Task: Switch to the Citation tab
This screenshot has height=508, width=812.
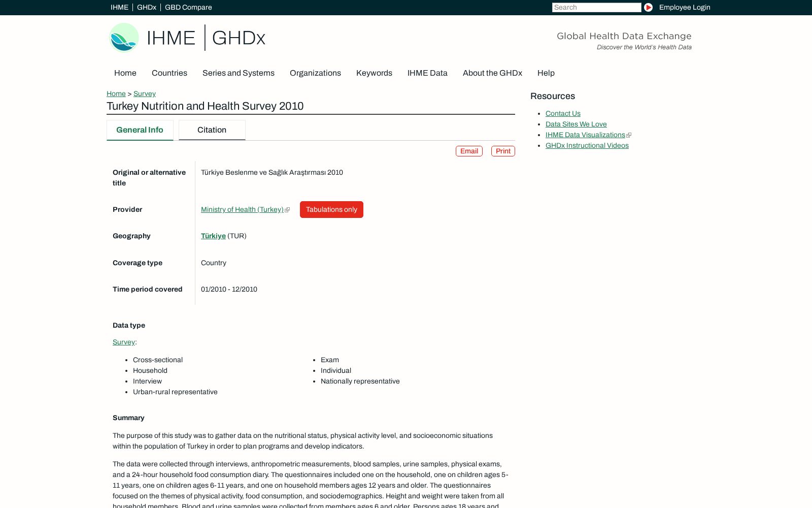Action: click(212, 130)
